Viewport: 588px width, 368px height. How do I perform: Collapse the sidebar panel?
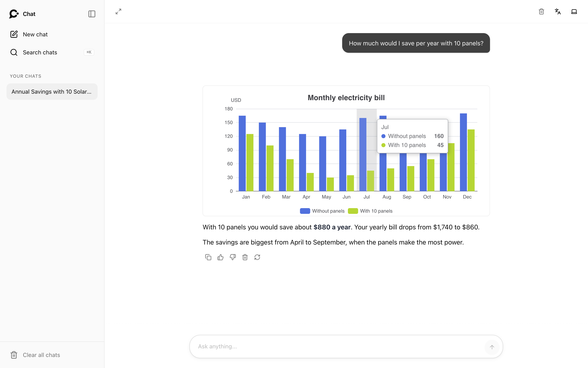[x=92, y=14]
